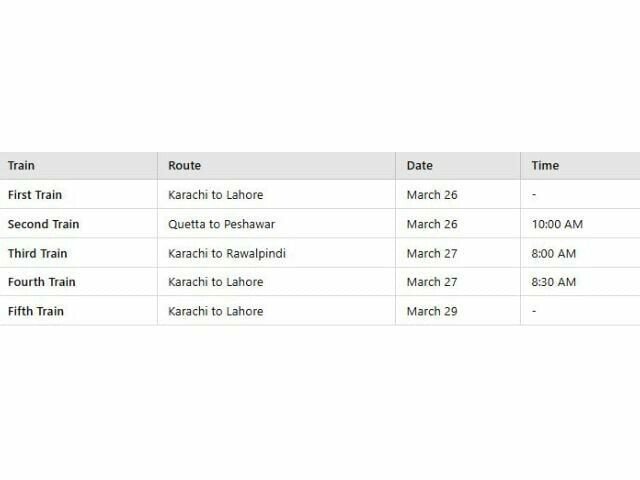640x480 pixels.
Task: Click the Fifth Train's Karachi to Lahore route
Action: coord(216,311)
